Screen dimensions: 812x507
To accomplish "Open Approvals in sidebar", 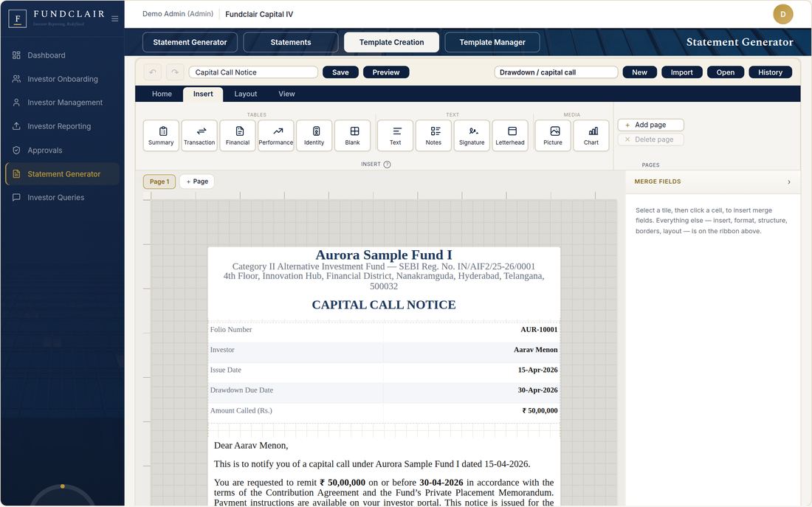I will pos(62,151).
